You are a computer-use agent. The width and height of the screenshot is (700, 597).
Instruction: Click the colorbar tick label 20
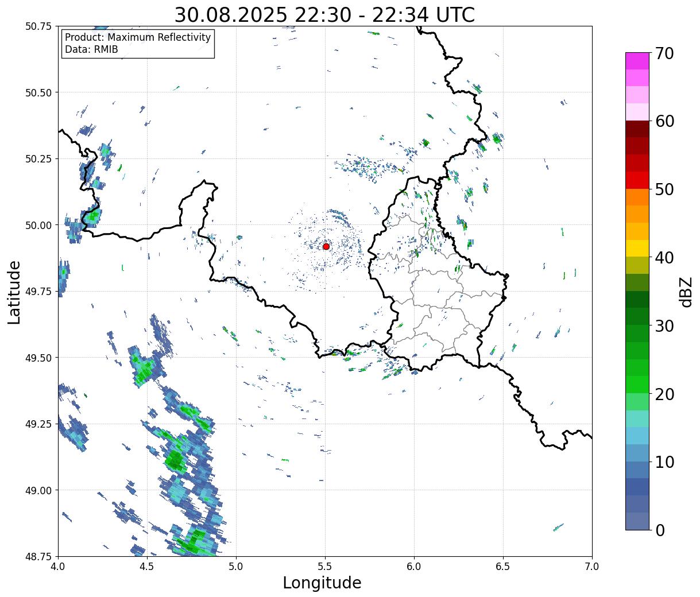[664, 394]
